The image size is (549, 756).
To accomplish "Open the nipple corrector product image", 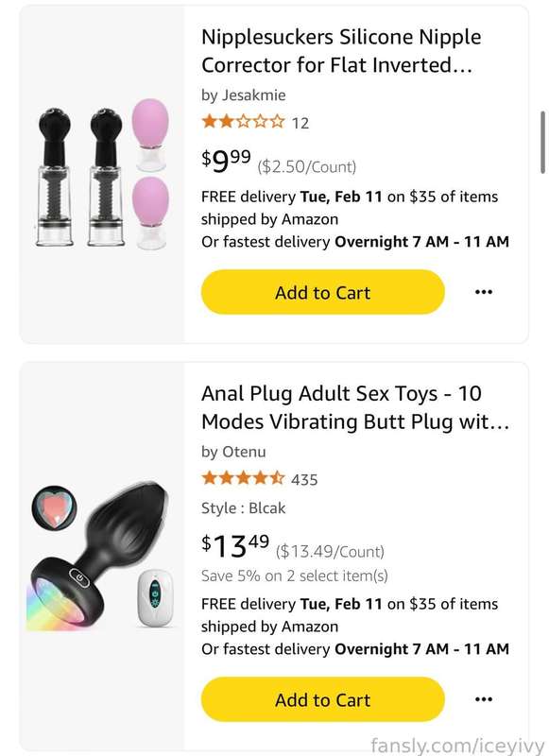I will pyautogui.click(x=102, y=174).
